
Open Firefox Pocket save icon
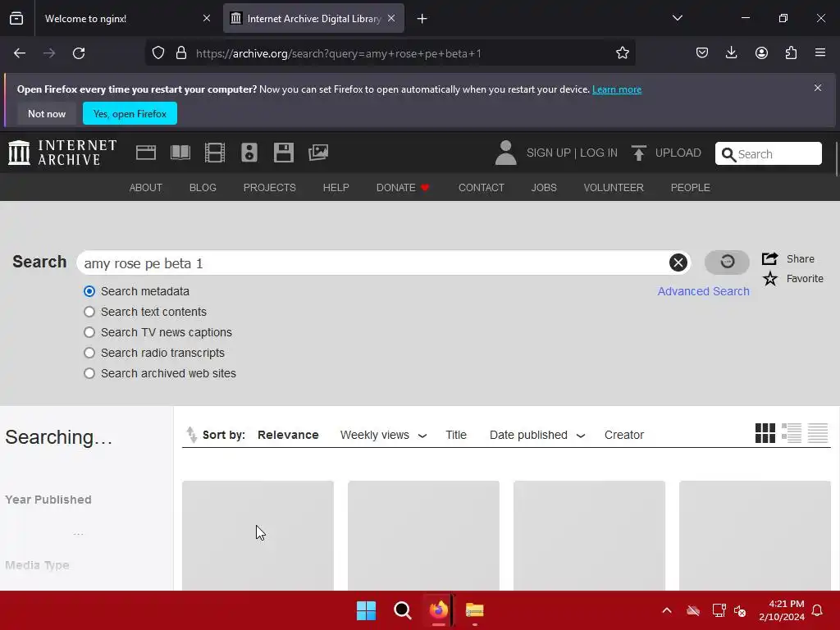tap(702, 53)
